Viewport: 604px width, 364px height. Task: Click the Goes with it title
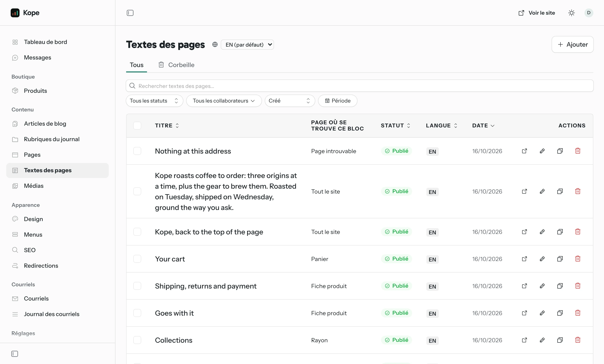coord(174,313)
